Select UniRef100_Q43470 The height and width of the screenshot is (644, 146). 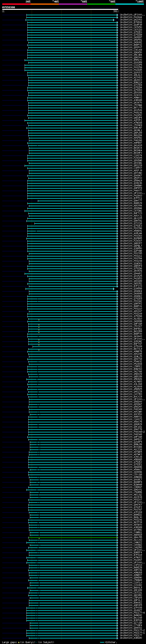click(131, 103)
